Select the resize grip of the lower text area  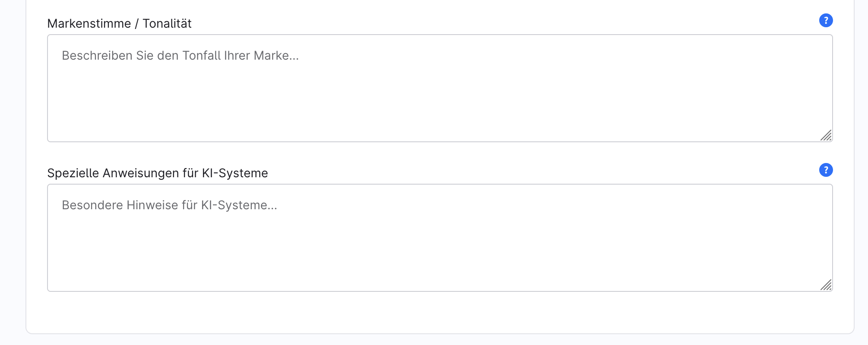click(826, 285)
